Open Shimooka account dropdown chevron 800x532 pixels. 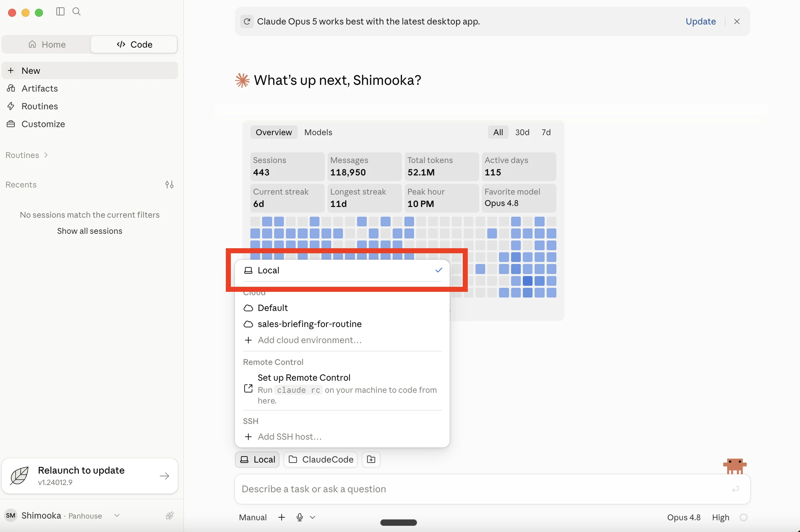tap(117, 516)
